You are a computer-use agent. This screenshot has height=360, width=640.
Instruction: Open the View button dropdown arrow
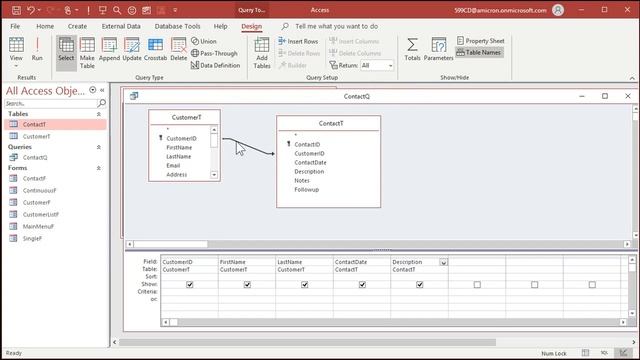coord(16,66)
